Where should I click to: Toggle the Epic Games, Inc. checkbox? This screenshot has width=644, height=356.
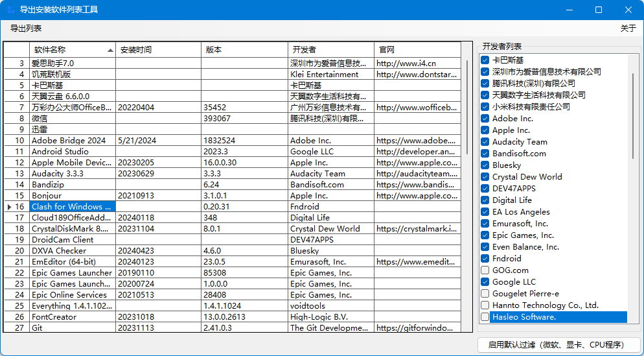click(485, 235)
